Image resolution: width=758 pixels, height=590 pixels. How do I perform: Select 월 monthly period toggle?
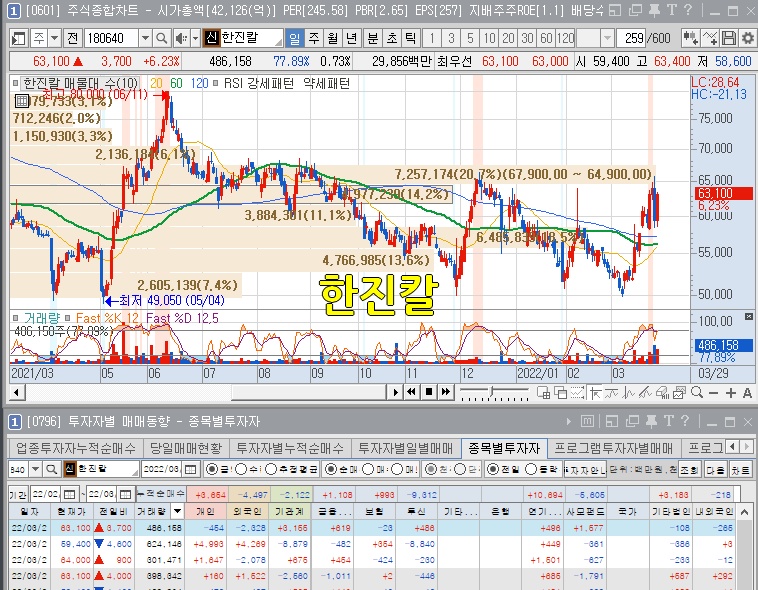point(333,38)
